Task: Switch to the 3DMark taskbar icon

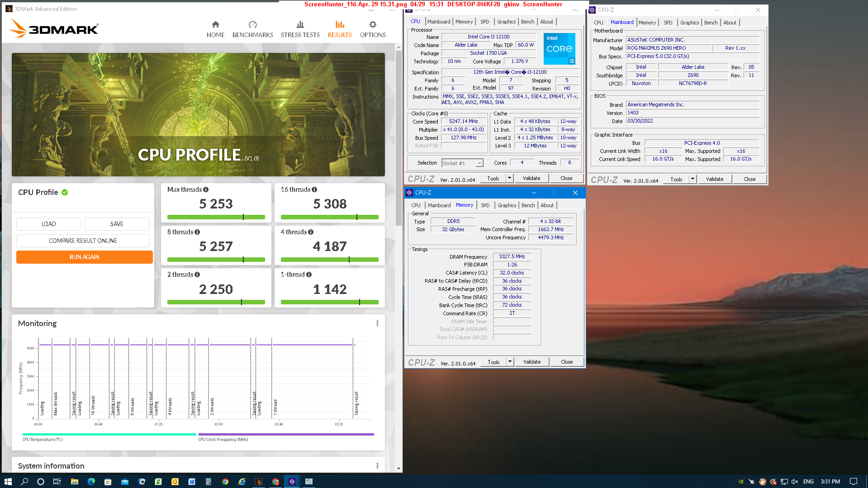Action: tap(259, 482)
